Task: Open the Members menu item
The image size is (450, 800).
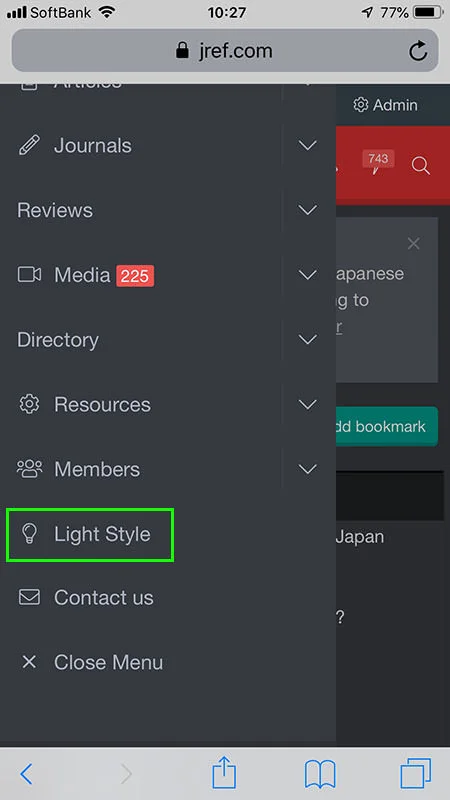Action: 97,469
